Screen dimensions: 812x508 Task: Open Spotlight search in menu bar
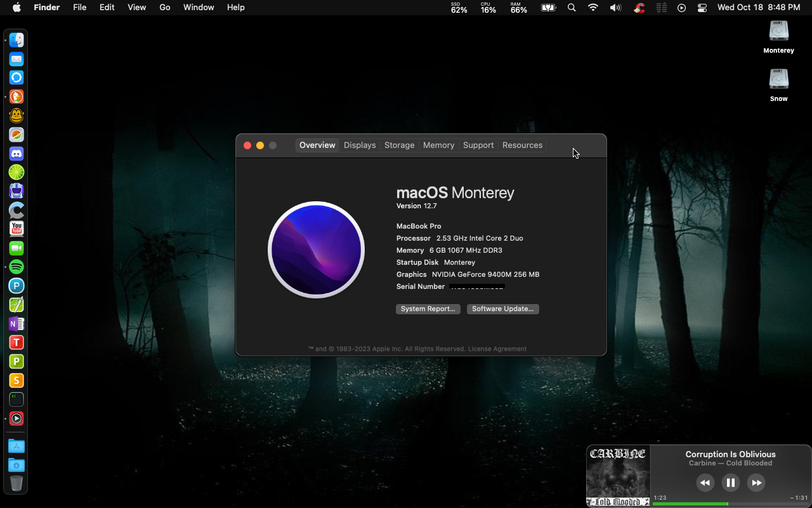(572, 8)
